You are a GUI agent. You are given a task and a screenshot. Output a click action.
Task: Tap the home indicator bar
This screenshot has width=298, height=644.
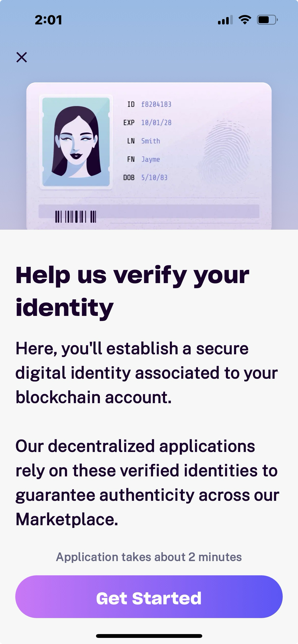tap(149, 636)
